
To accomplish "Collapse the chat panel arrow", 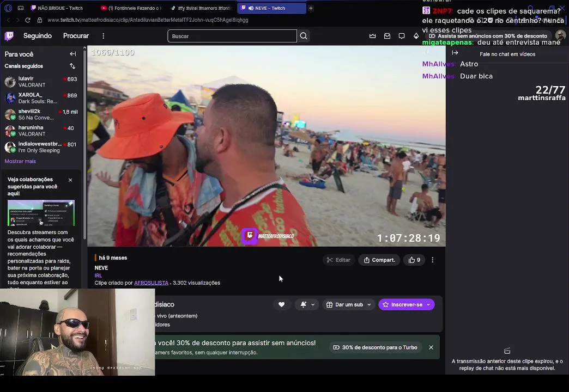I will click(455, 53).
